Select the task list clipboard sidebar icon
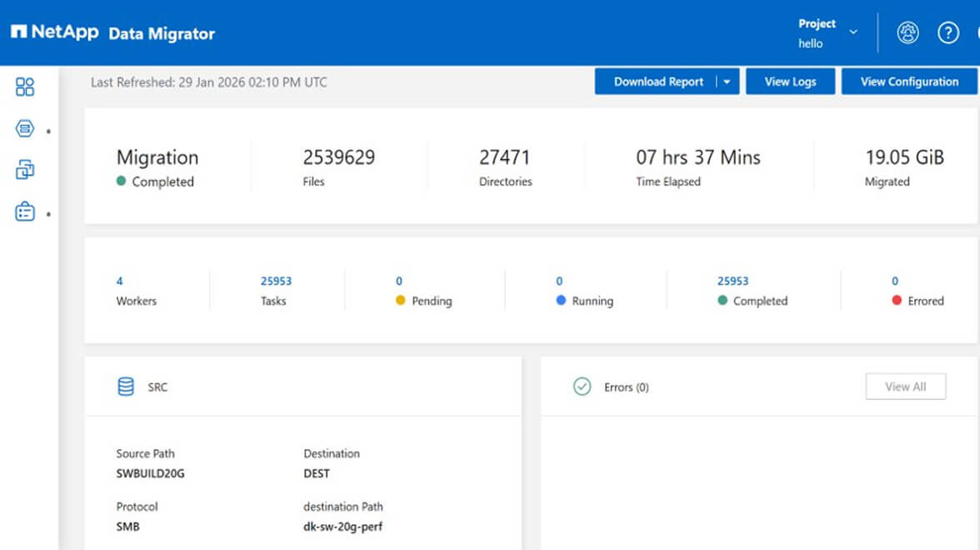Viewport: 980px width, 550px height. (x=24, y=212)
